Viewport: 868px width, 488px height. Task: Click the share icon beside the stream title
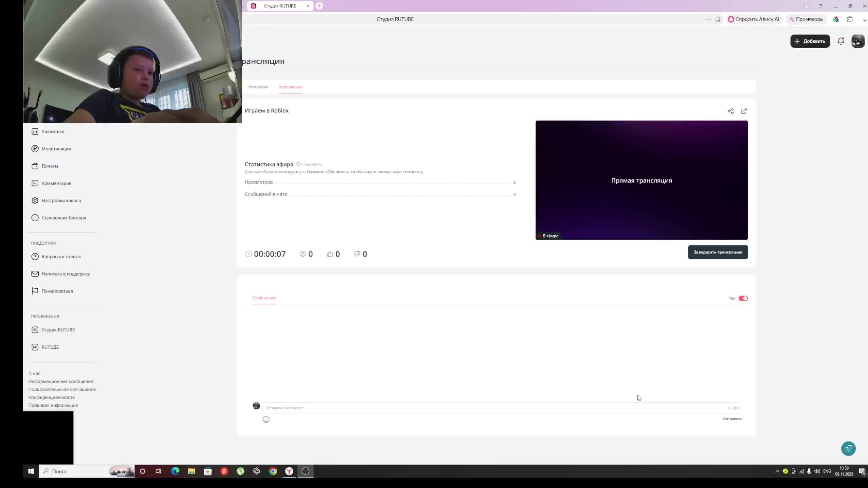[x=730, y=111]
